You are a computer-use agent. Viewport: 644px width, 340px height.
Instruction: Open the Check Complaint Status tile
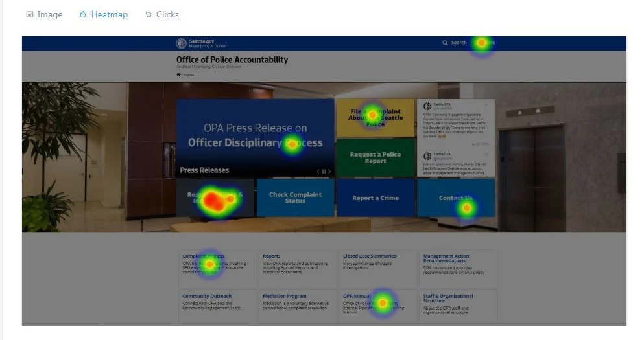point(295,198)
